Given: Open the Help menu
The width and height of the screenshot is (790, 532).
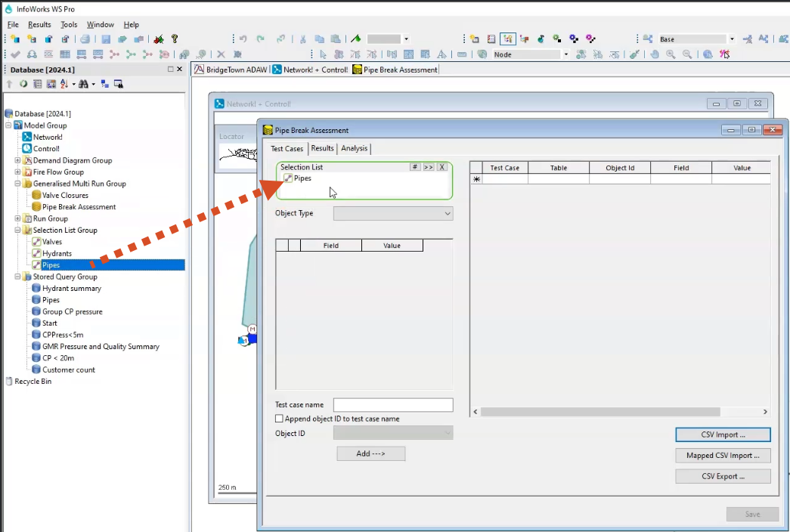Looking at the screenshot, I should coord(131,24).
